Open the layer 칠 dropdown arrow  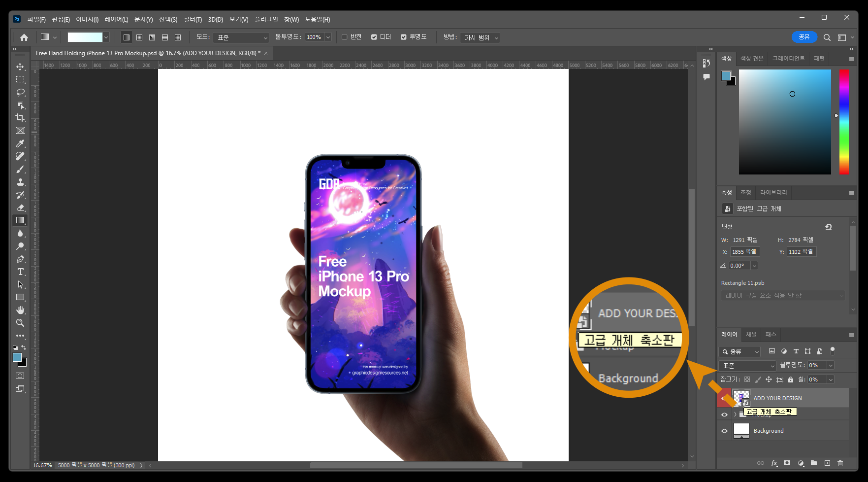pyautogui.click(x=831, y=379)
